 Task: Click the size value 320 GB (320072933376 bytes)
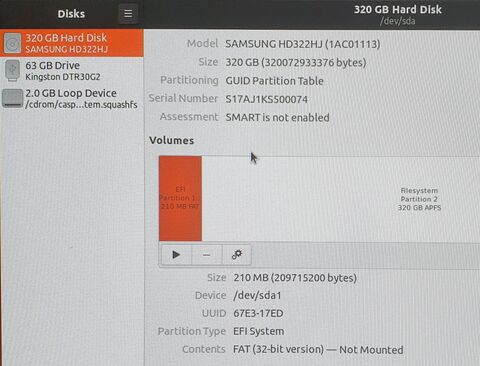(x=296, y=62)
